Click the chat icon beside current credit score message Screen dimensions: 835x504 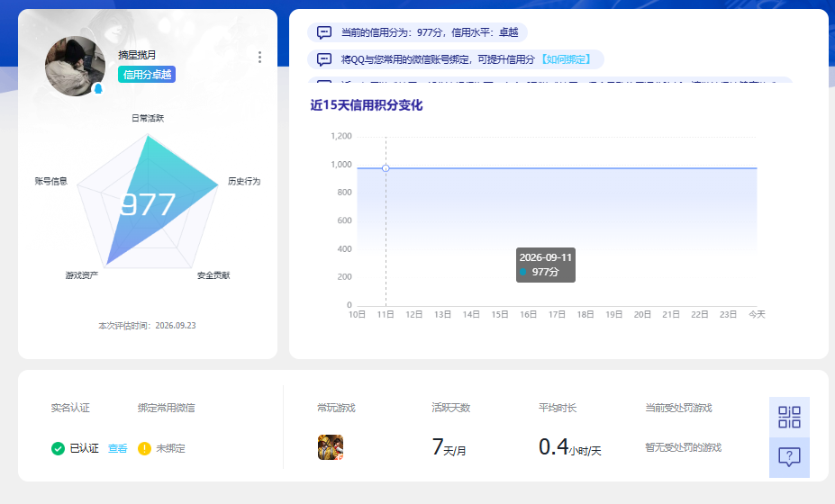324,32
